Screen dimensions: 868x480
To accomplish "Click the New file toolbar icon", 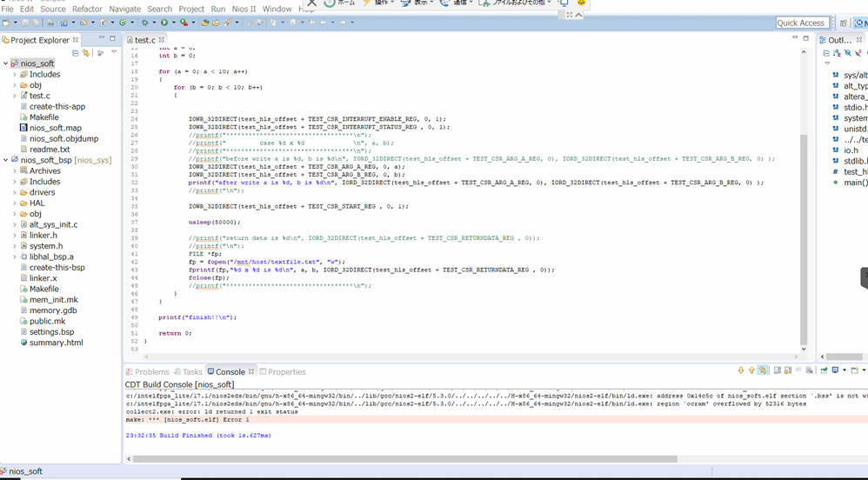I will (5, 23).
